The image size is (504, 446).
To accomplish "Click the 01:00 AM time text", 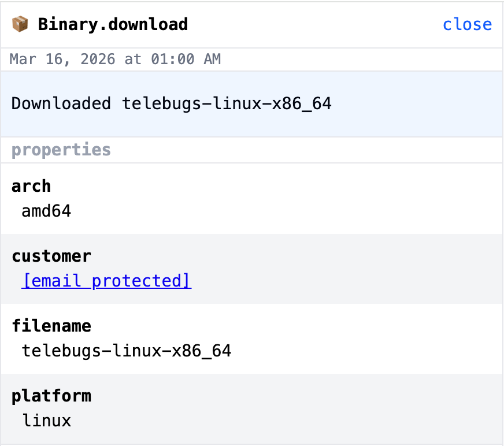I will pyautogui.click(x=186, y=60).
